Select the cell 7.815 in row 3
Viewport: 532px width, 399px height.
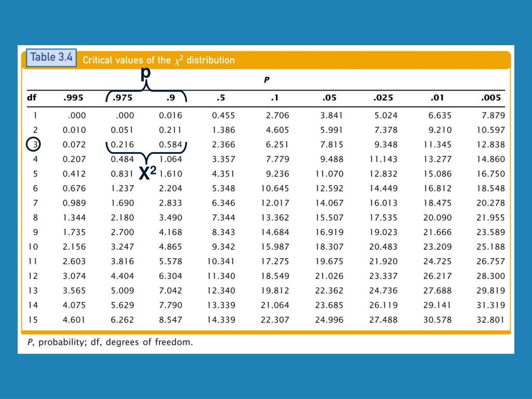pos(331,145)
